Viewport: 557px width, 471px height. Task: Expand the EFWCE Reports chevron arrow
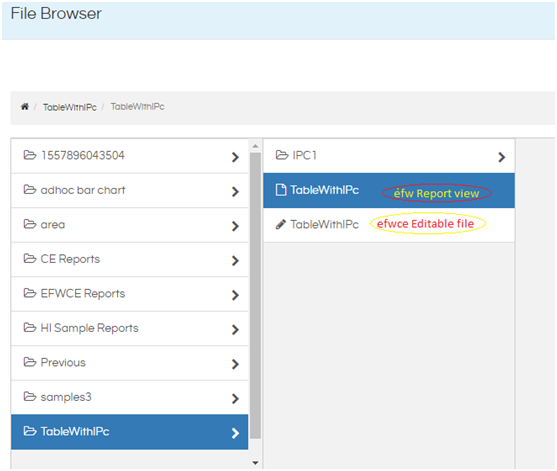point(235,295)
